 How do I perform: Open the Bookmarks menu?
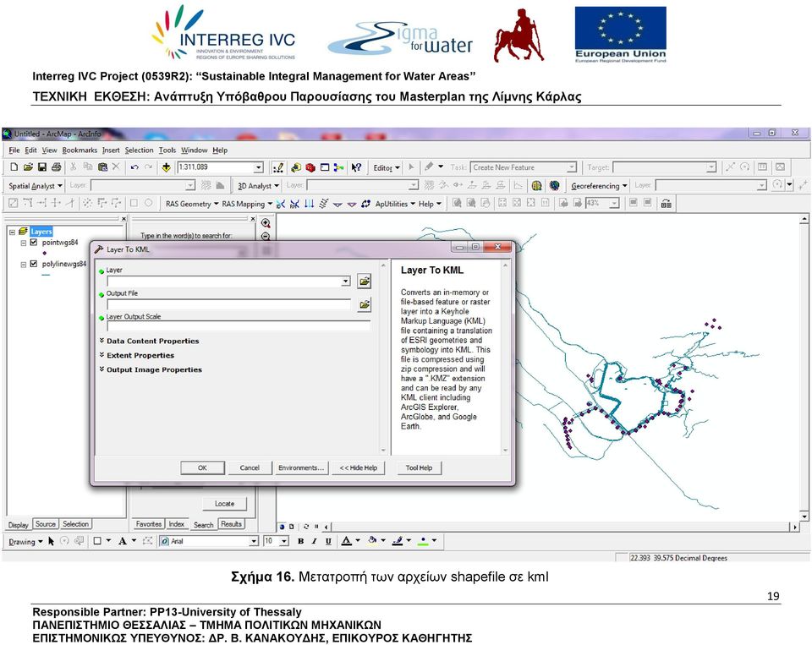tap(80, 150)
